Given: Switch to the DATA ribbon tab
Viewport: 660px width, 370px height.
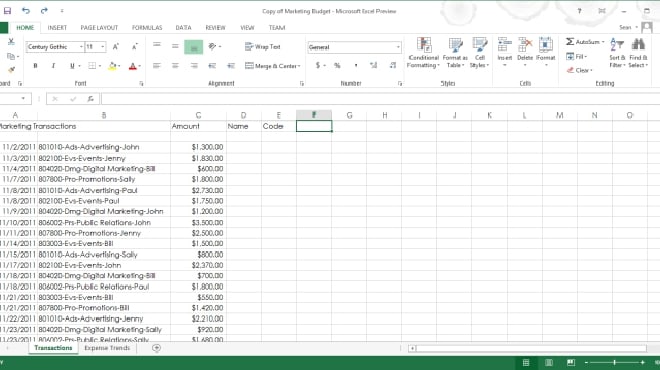Looking at the screenshot, I should coord(183,28).
